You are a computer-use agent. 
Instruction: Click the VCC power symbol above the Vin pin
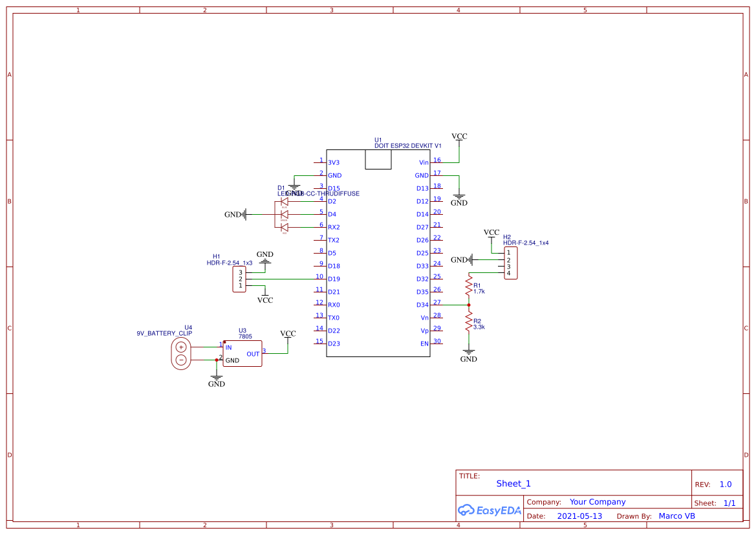click(x=459, y=139)
